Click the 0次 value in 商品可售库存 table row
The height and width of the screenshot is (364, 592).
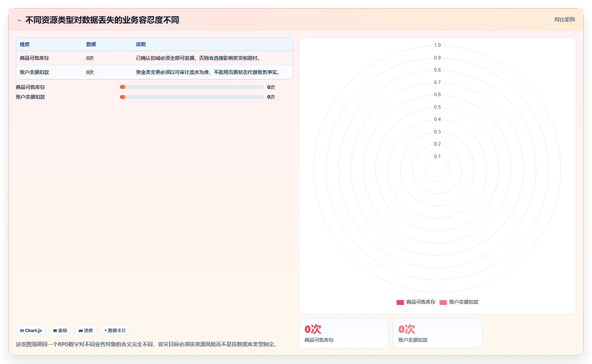pyautogui.click(x=90, y=58)
